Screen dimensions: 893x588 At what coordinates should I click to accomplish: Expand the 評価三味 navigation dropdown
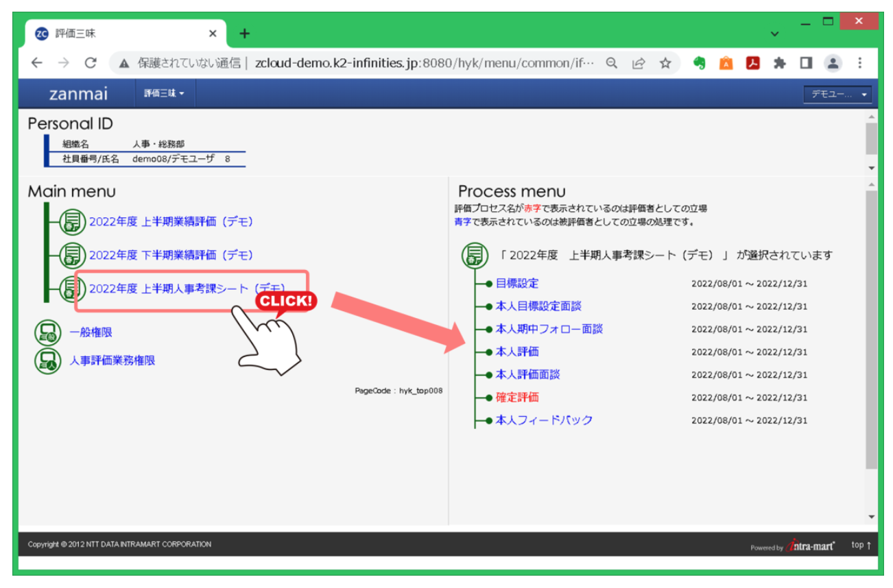pos(164,94)
